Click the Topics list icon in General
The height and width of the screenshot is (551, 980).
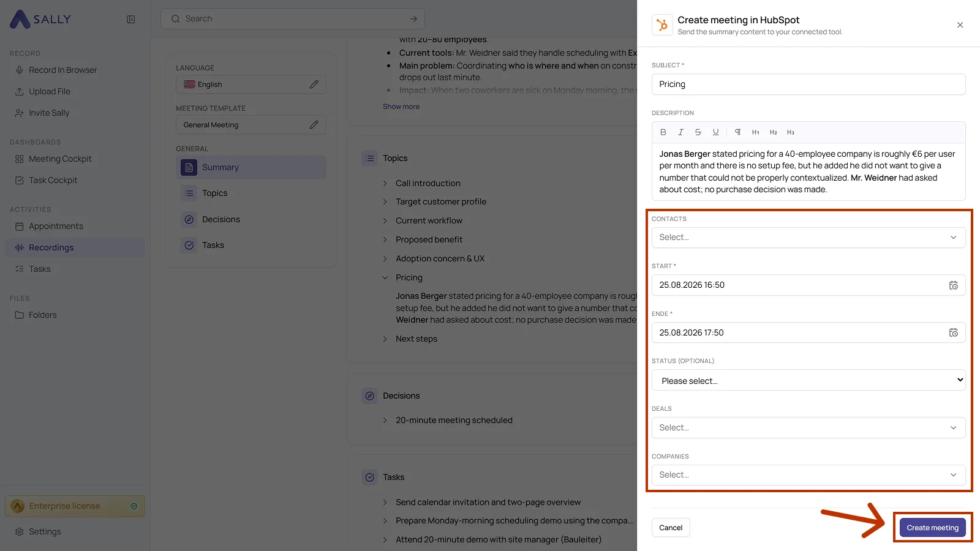(x=189, y=193)
